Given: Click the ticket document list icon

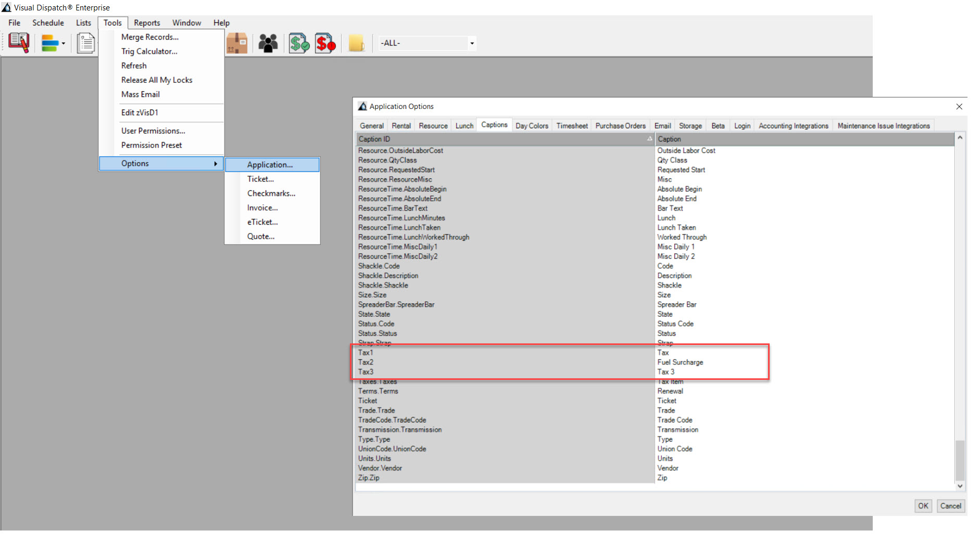Looking at the screenshot, I should pos(86,43).
